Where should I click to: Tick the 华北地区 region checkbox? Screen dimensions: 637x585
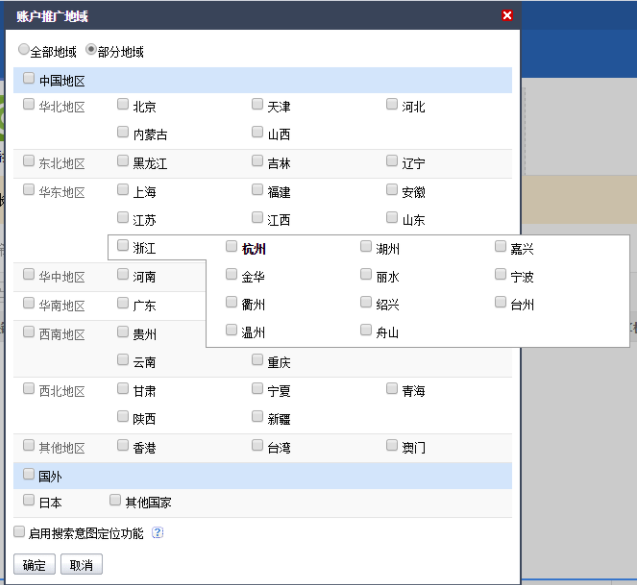(29, 105)
